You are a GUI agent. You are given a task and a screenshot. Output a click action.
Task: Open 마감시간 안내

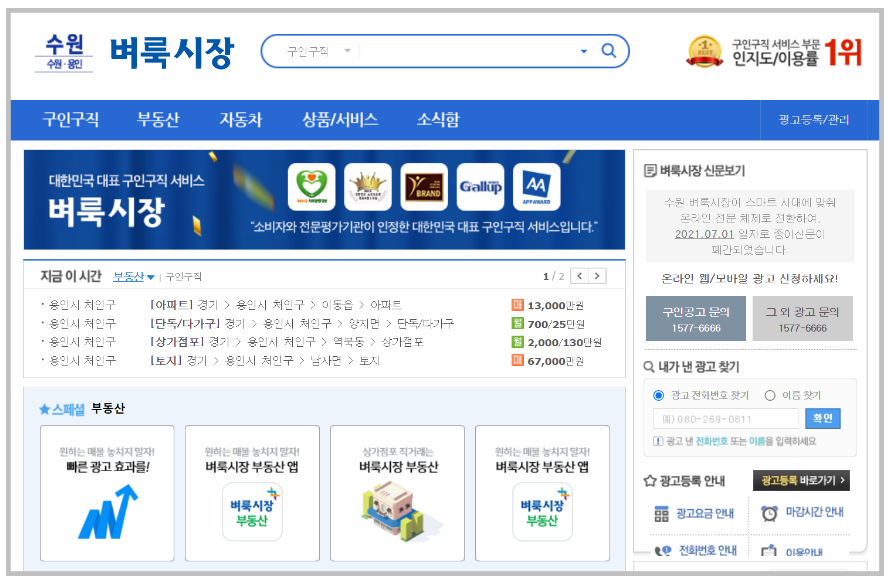pos(814,512)
